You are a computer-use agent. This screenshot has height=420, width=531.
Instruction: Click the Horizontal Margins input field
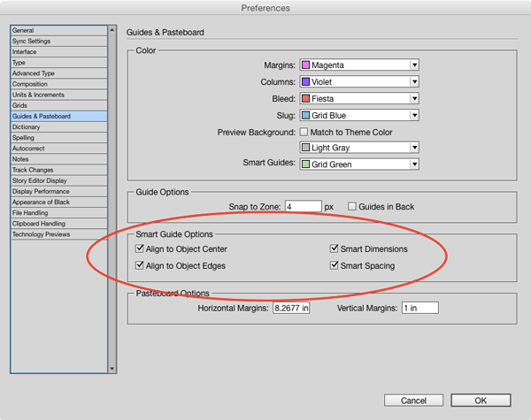click(291, 308)
